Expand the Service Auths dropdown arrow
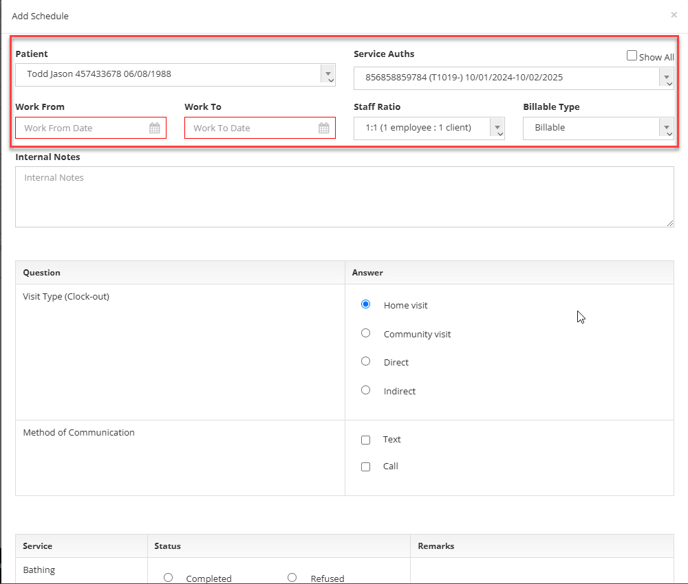 coord(667,78)
